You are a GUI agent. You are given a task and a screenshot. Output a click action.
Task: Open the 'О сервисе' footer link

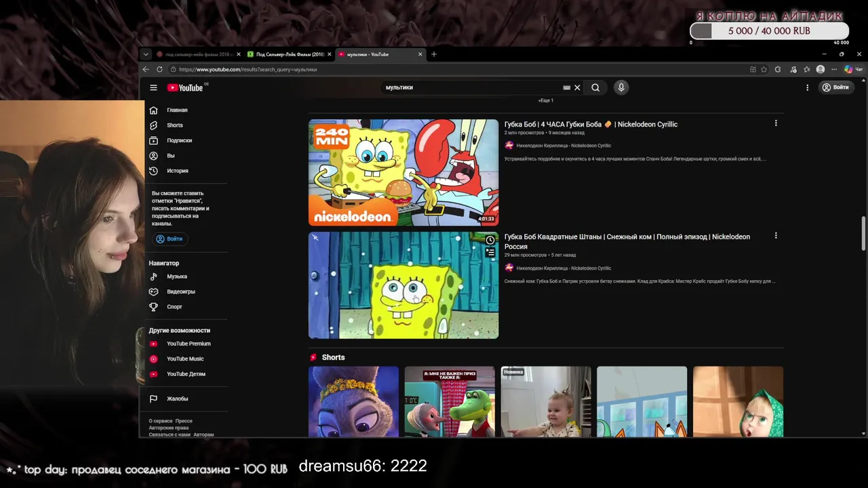(161, 421)
